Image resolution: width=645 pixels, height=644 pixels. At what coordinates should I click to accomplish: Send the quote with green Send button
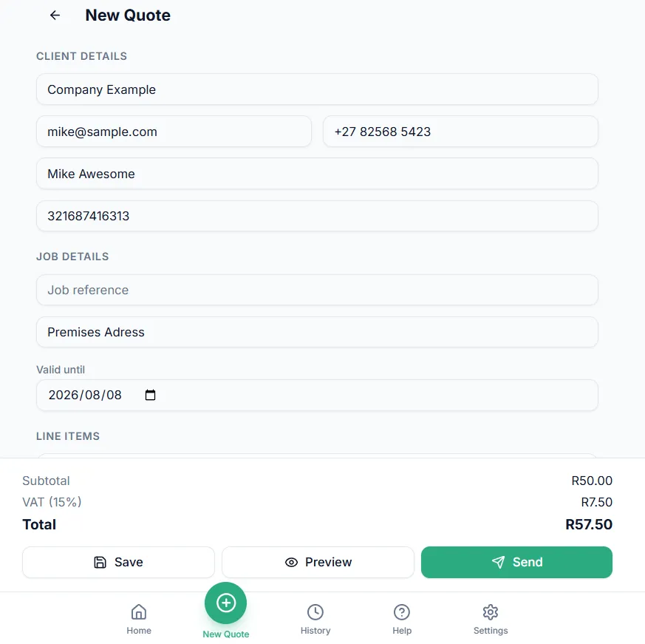coord(516,562)
